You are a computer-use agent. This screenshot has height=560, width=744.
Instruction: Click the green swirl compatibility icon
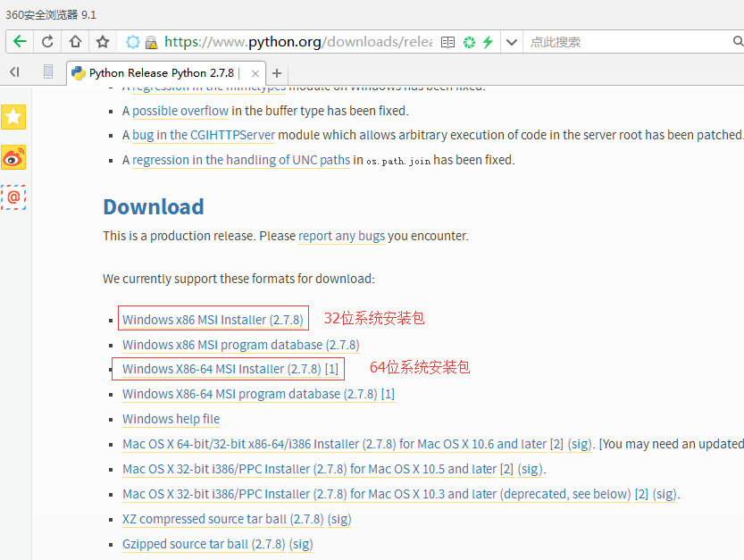pos(469,42)
